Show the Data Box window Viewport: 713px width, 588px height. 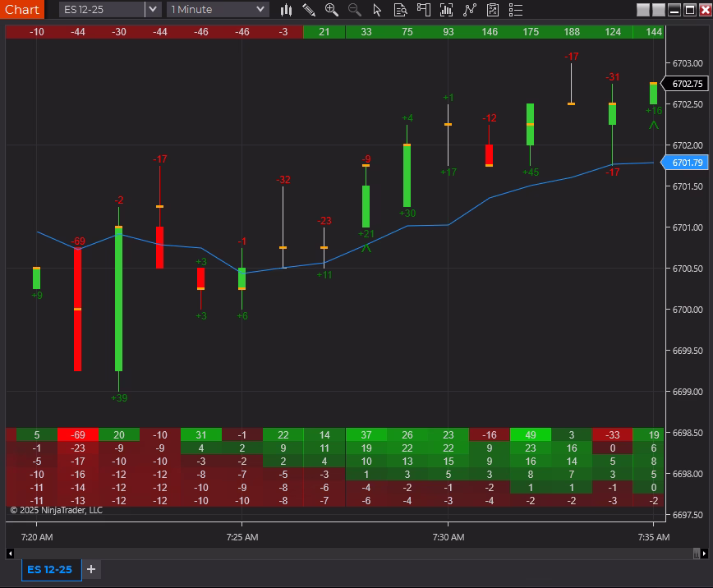tap(401, 10)
